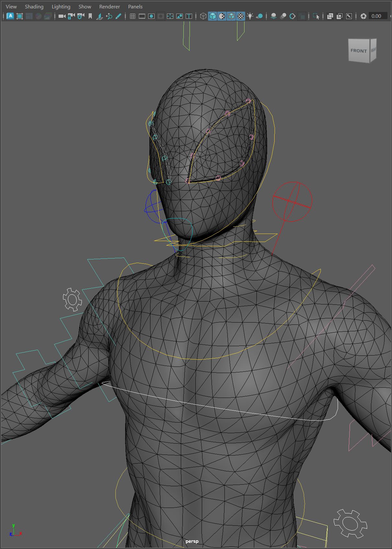Toggle the viewport Grid display

click(133, 16)
